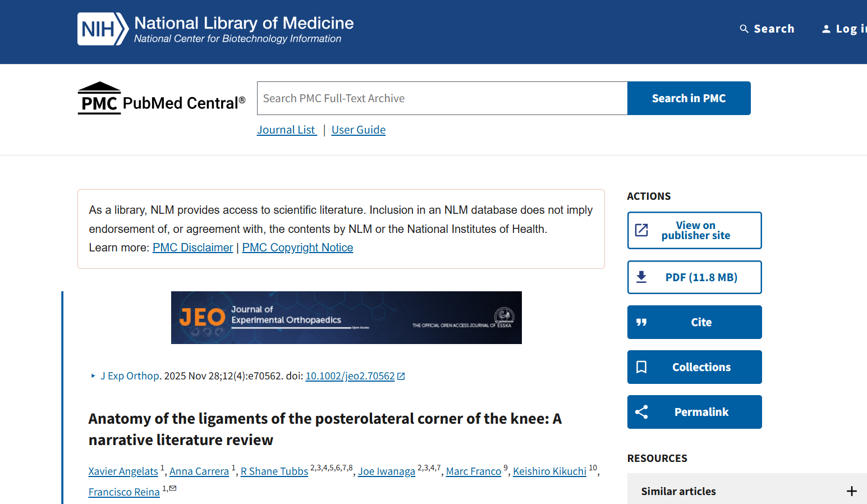Open the PMC Disclaimer link

click(192, 248)
